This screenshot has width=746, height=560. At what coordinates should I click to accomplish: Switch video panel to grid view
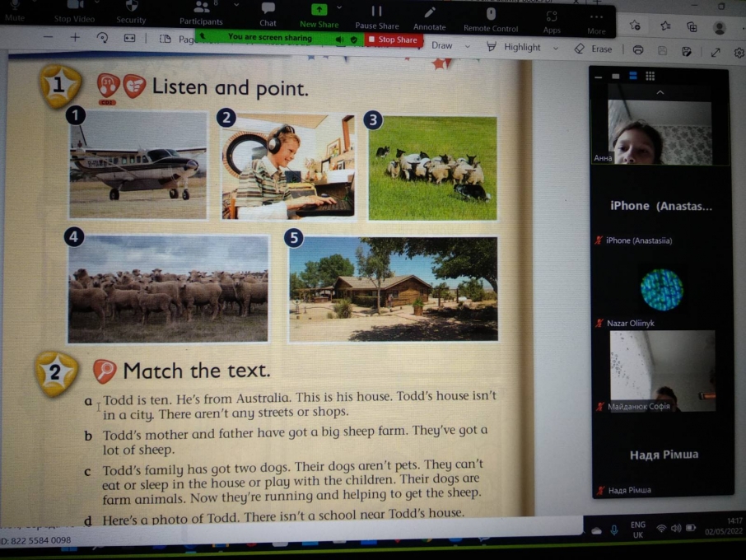coord(650,76)
